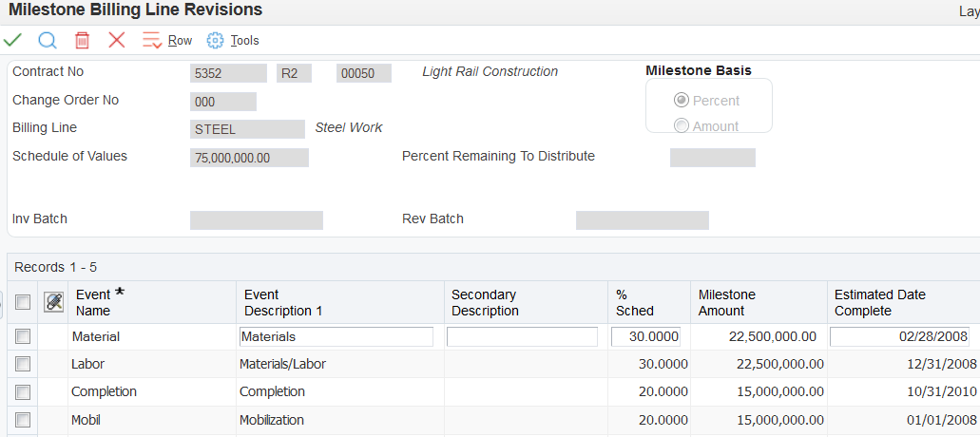The height and width of the screenshot is (437, 980).
Task: Click the red Delete trash icon
Action: [83, 40]
